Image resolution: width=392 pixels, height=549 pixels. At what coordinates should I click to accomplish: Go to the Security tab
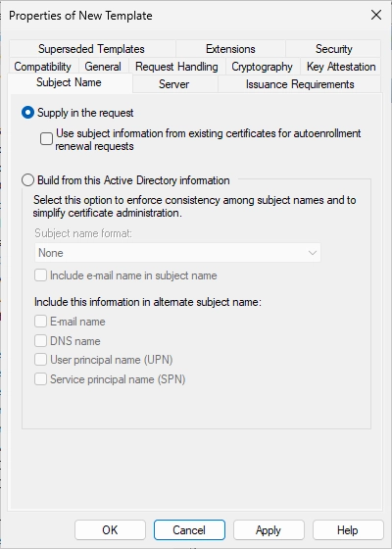coord(333,49)
